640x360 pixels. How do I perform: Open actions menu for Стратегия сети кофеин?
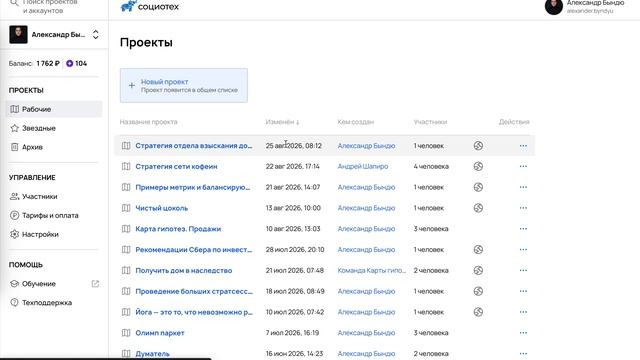523,167
